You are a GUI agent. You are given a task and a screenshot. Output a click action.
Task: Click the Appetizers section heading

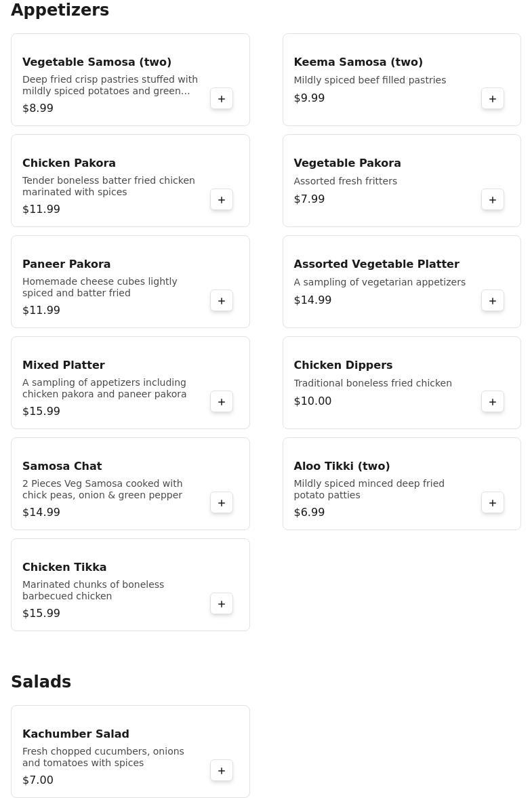coord(60,10)
